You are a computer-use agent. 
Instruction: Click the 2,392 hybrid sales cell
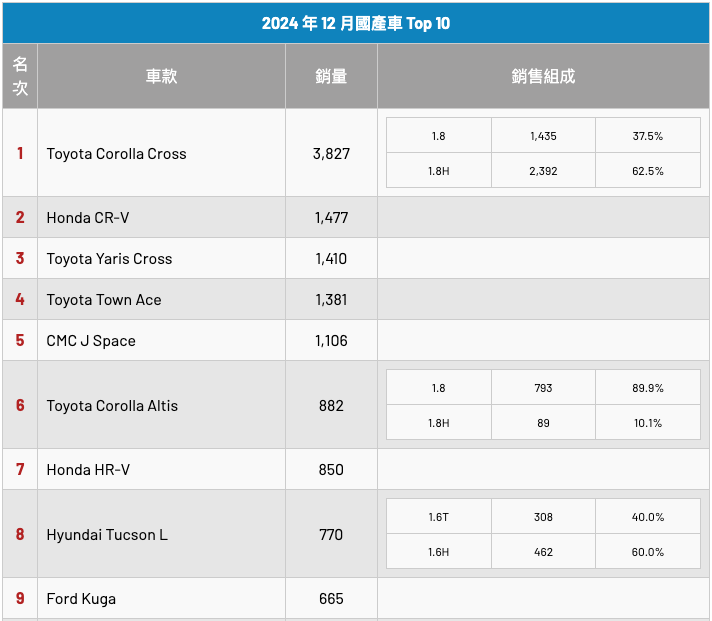(x=543, y=171)
